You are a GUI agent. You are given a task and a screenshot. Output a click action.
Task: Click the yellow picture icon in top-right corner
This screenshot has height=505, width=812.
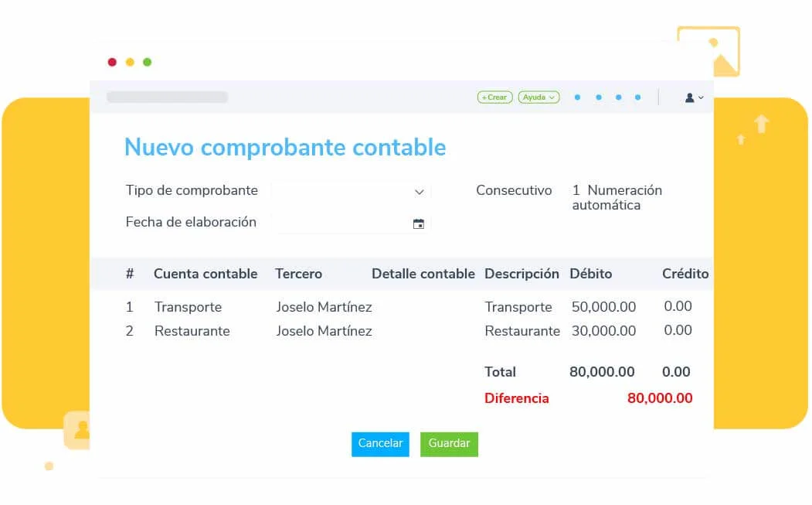pos(708,51)
